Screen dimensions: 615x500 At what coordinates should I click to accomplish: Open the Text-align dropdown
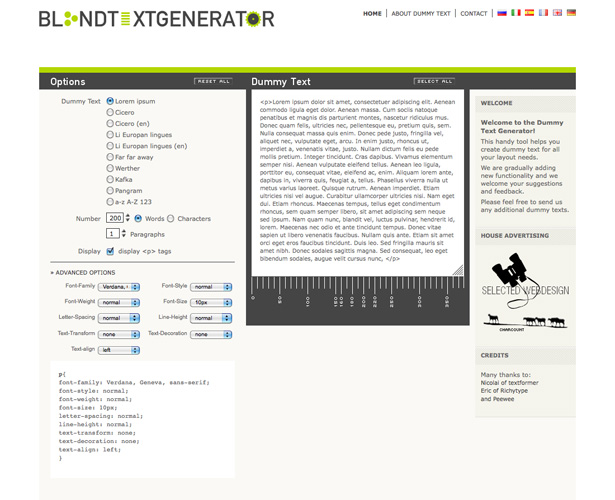pyautogui.click(x=119, y=350)
